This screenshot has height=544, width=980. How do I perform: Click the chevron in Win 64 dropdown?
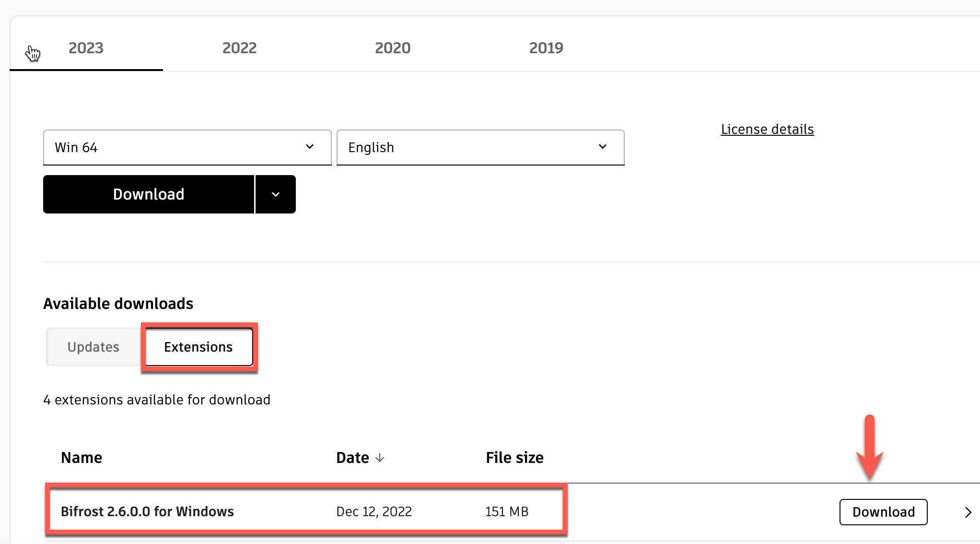pyautogui.click(x=310, y=147)
